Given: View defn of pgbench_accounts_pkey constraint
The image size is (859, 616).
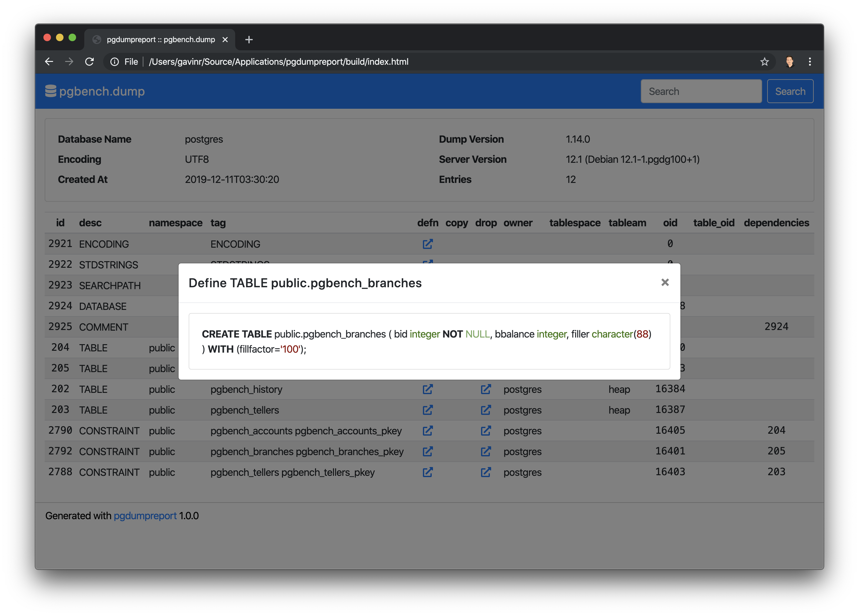Looking at the screenshot, I should pos(428,431).
